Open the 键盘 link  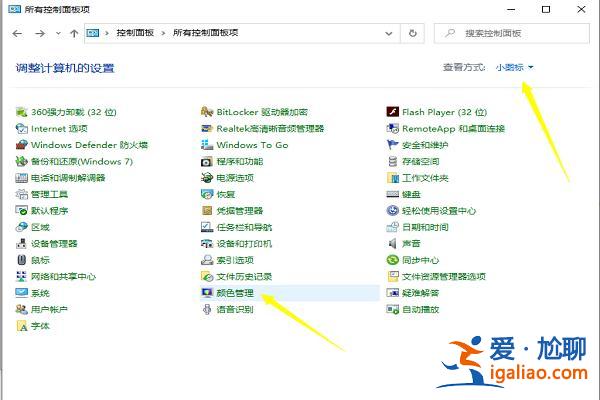tap(411, 194)
